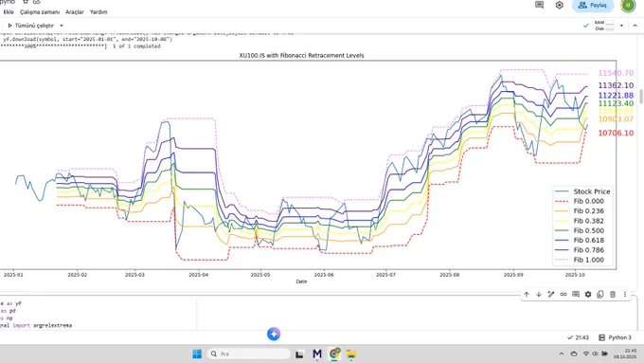Open more cell actions with the three-dot menu

point(625,295)
